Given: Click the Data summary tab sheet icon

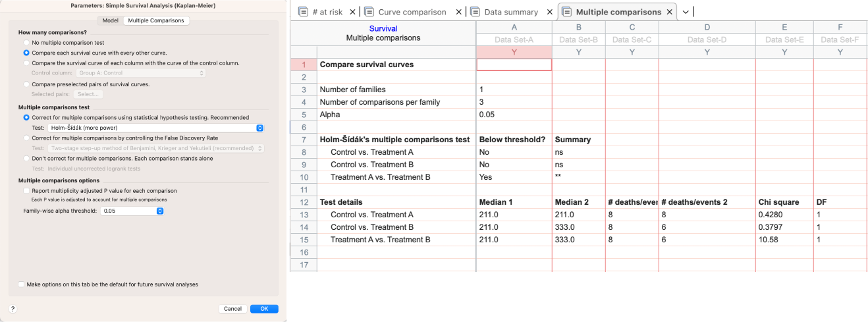Looking at the screenshot, I should pyautogui.click(x=475, y=12).
